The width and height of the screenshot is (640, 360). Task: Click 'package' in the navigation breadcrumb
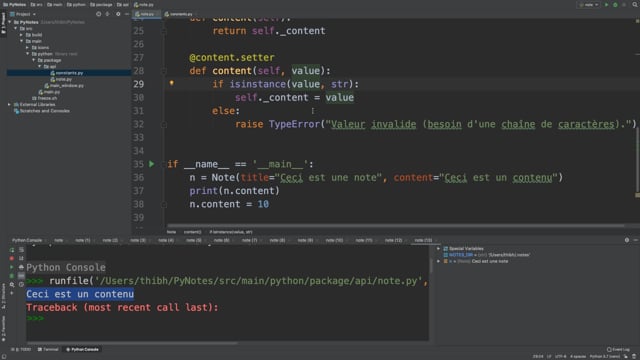pos(101,5)
